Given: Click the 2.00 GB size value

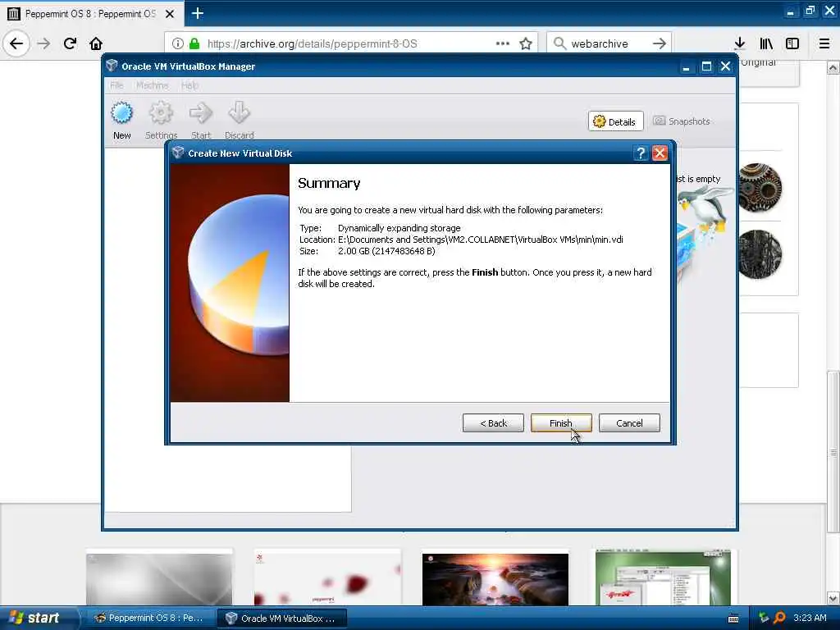Looking at the screenshot, I should pyautogui.click(x=386, y=251).
